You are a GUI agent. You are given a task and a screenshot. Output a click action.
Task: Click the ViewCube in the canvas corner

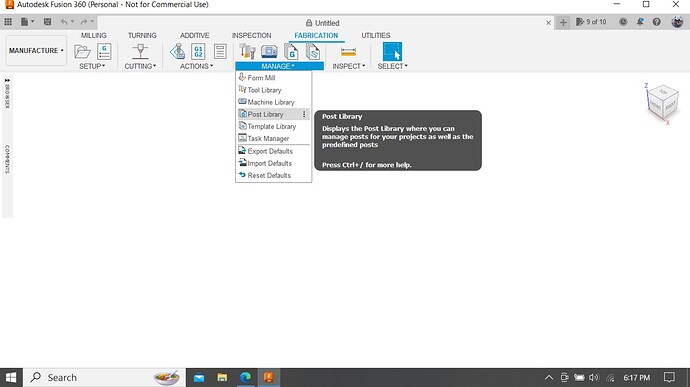[663, 103]
